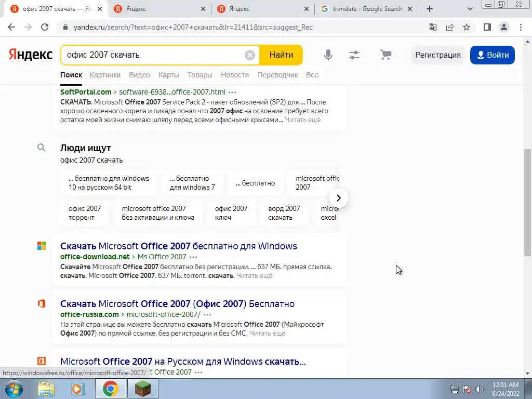Open the Новости tab
Viewport: 532px width, 399px height.
pos(235,75)
